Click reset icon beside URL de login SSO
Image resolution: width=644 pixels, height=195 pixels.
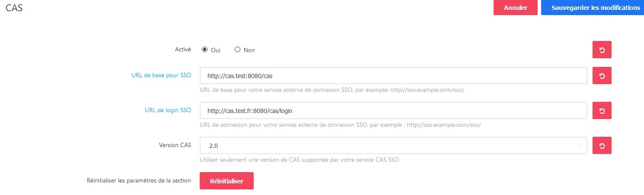(x=602, y=110)
